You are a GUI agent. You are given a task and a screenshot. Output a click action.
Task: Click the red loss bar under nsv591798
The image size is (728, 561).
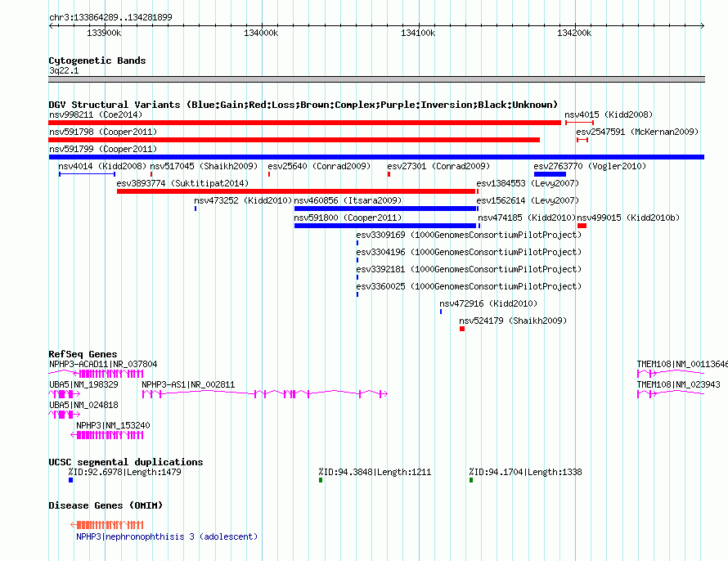pos(294,140)
